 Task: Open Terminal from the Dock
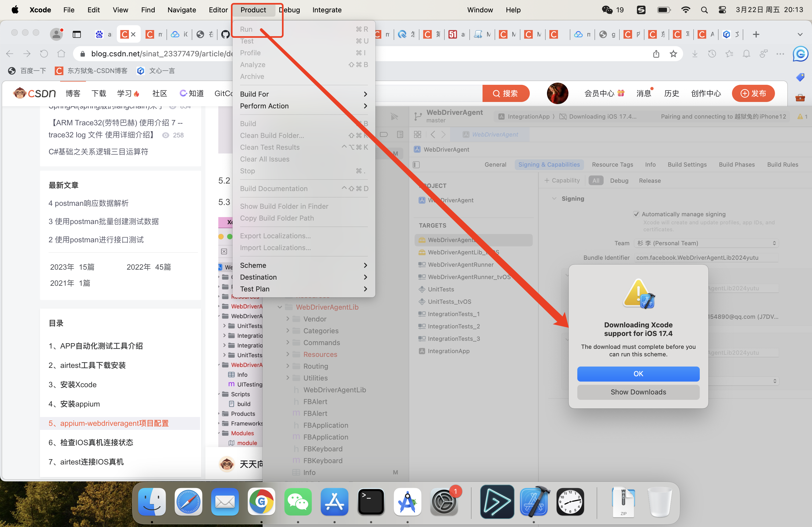[371, 502]
